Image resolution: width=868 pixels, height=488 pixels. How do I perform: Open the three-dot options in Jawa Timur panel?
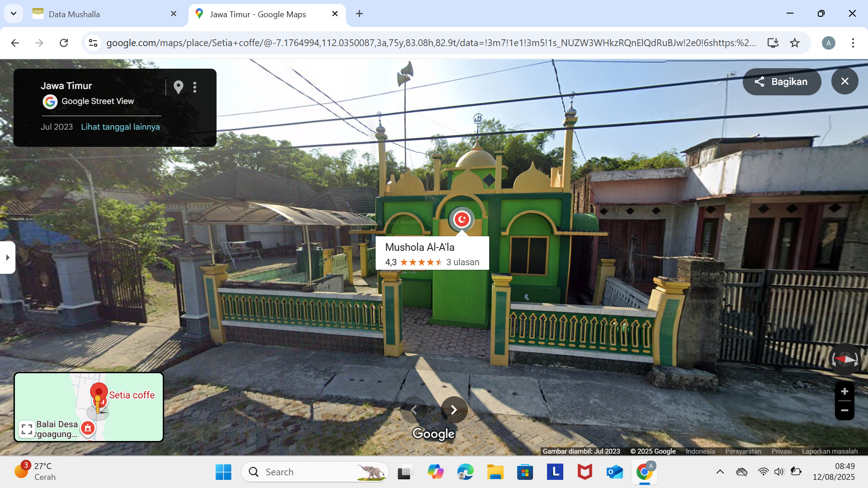[195, 87]
